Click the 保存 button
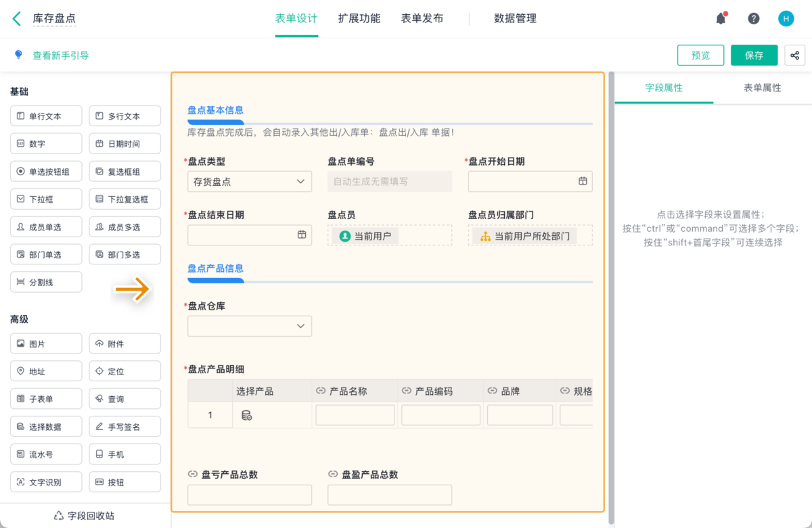812x528 pixels. point(754,55)
